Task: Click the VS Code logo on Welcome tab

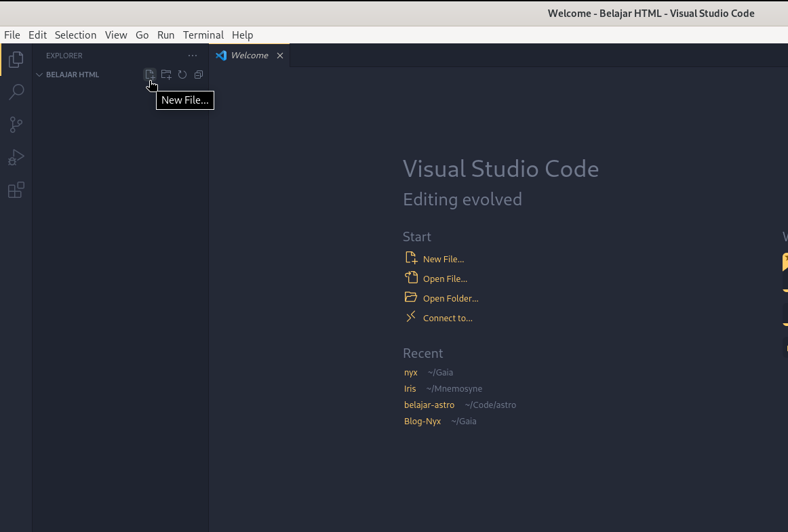Action: 221,56
